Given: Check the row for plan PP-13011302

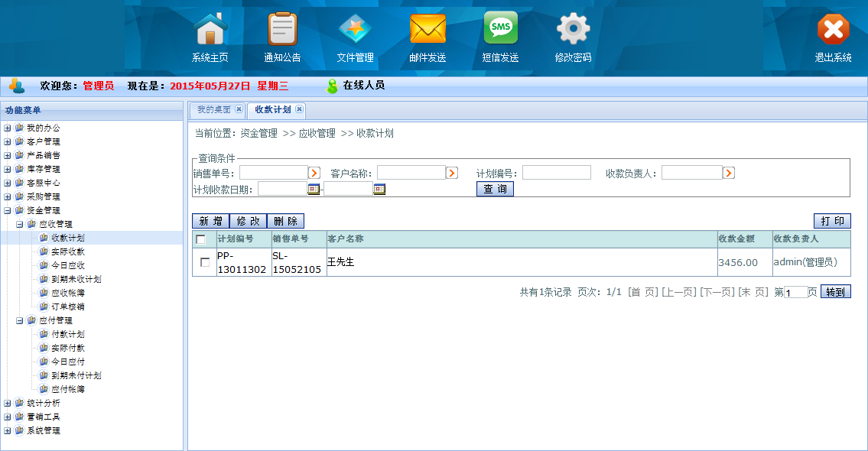Looking at the screenshot, I should [x=204, y=262].
